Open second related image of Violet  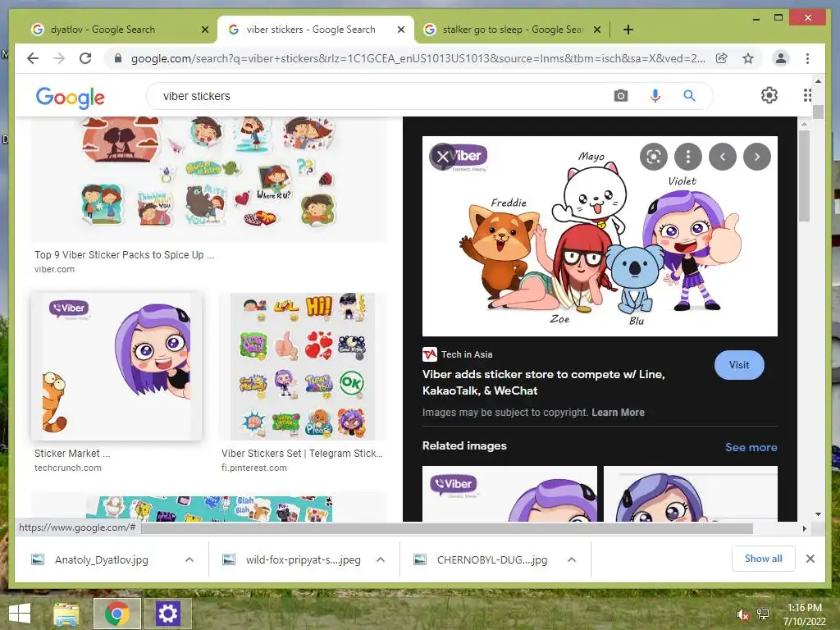tap(691, 493)
